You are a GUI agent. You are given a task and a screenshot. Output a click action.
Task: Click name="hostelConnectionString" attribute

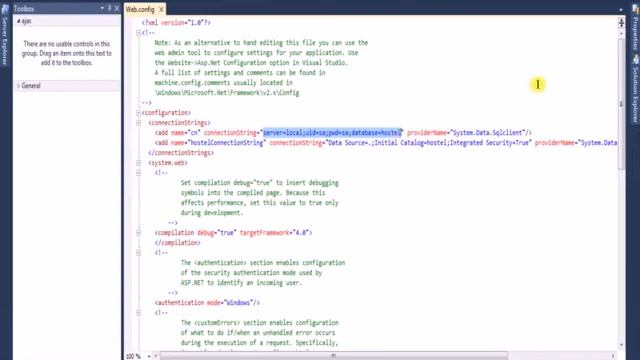[x=218, y=142]
